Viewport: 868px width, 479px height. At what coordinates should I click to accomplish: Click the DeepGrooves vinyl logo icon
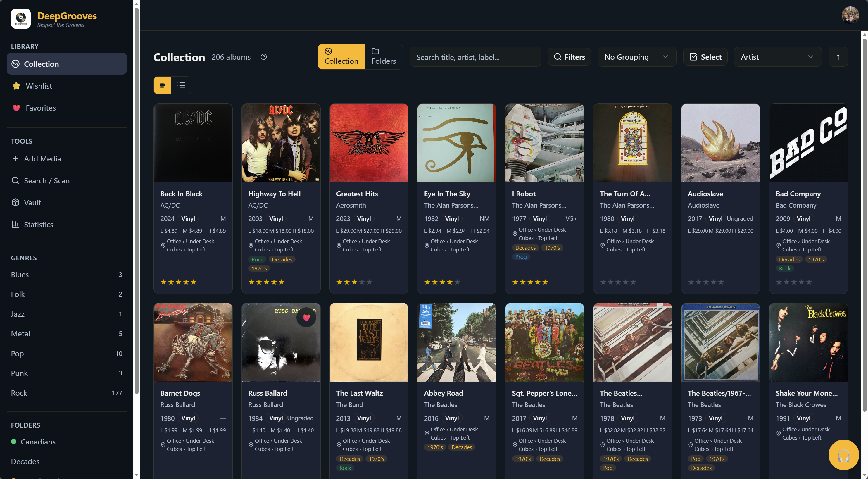(20, 18)
